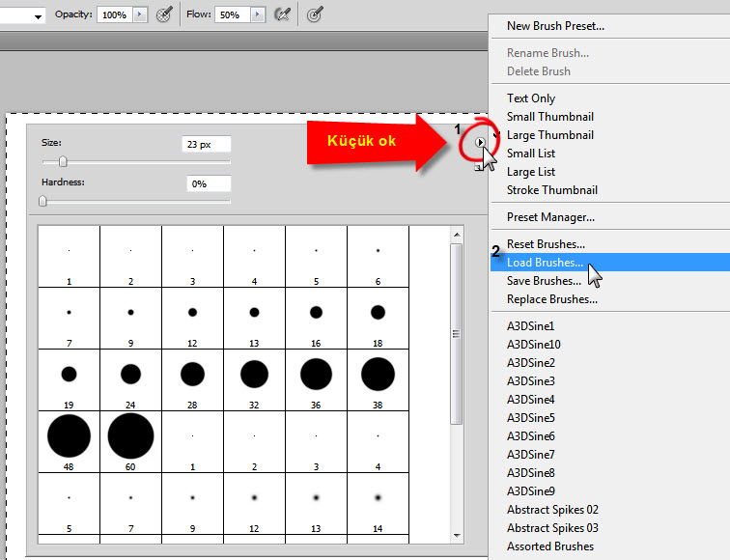Load the Abstract Spikes 03 set

[552, 528]
